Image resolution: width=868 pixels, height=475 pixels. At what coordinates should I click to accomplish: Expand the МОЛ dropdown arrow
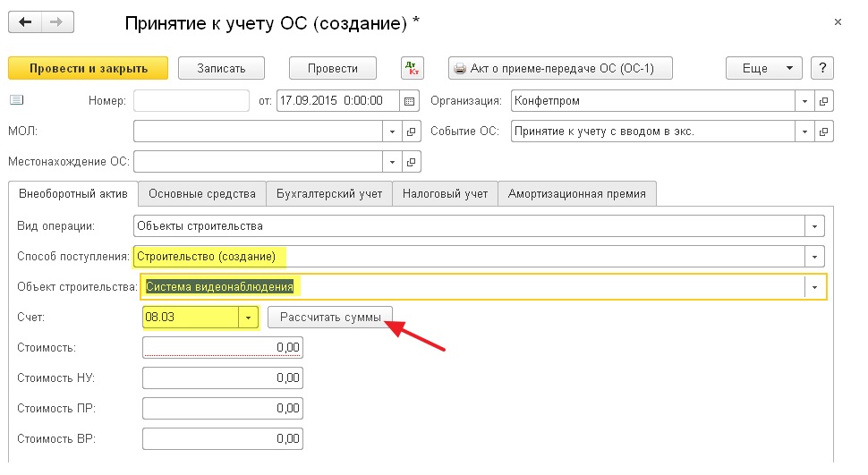(x=392, y=131)
